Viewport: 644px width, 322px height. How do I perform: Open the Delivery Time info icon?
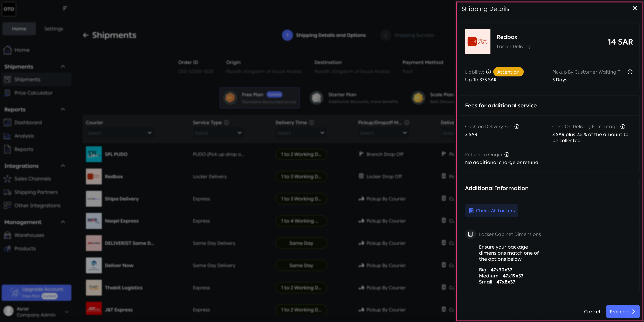tap(311, 123)
